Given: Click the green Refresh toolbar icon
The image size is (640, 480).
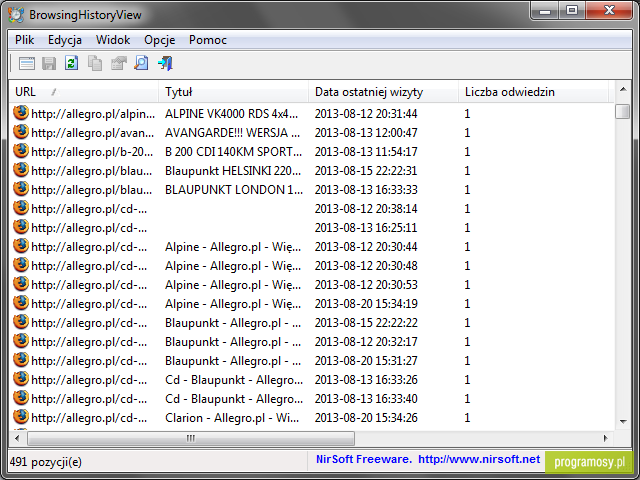Looking at the screenshot, I should pos(72,63).
